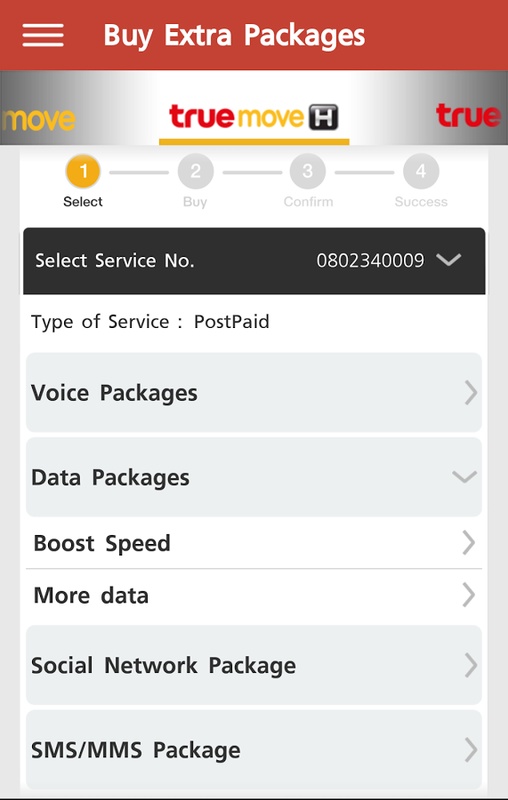This screenshot has height=800, width=508.
Task: Open the Select Service No. dropdown arrow
Action: [449, 260]
